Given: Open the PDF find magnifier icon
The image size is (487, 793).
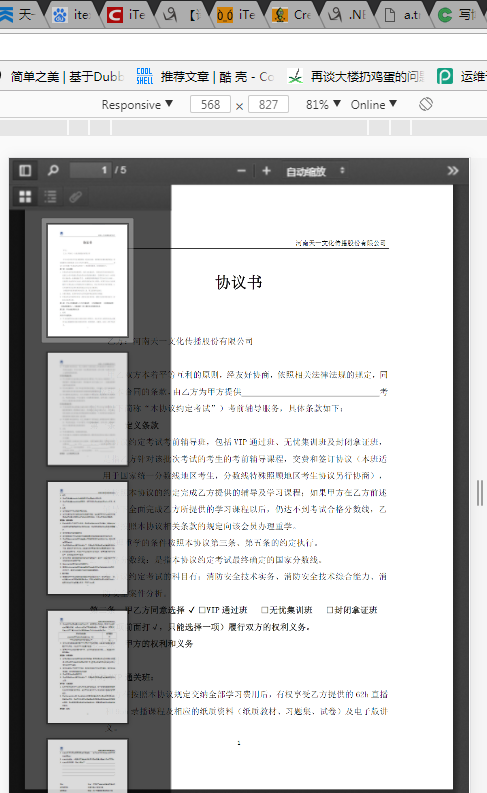Looking at the screenshot, I should [x=53, y=170].
